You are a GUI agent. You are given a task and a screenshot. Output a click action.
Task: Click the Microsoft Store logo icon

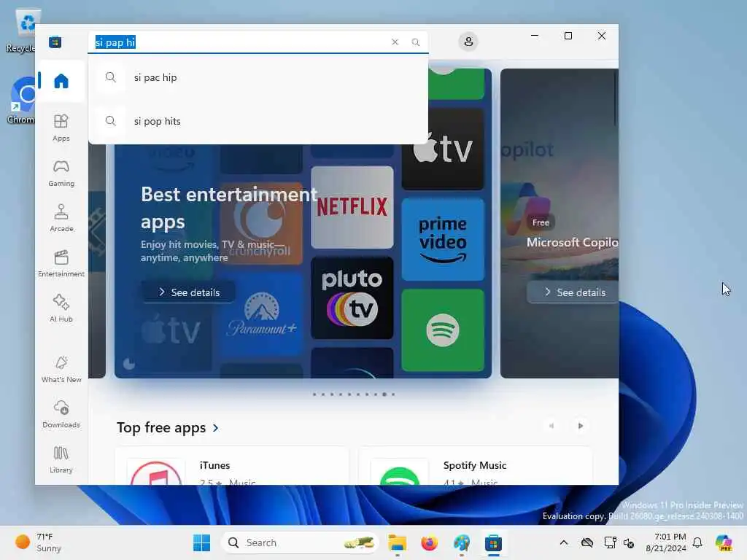(55, 42)
